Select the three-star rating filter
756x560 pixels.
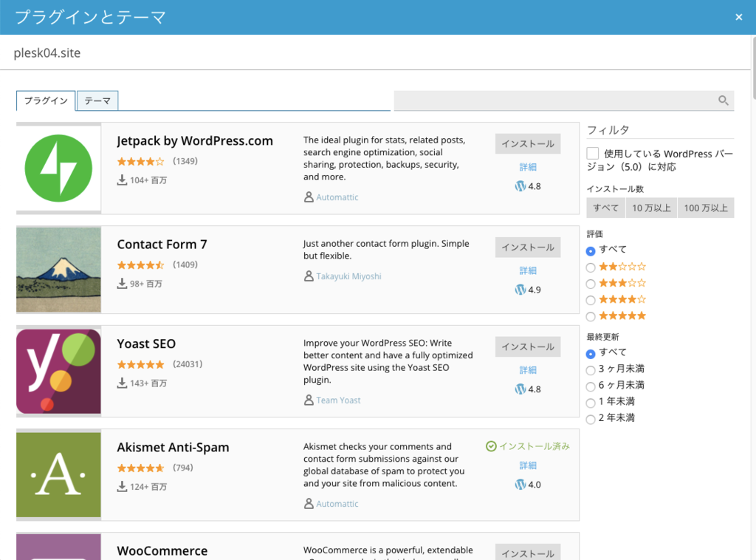click(x=590, y=284)
